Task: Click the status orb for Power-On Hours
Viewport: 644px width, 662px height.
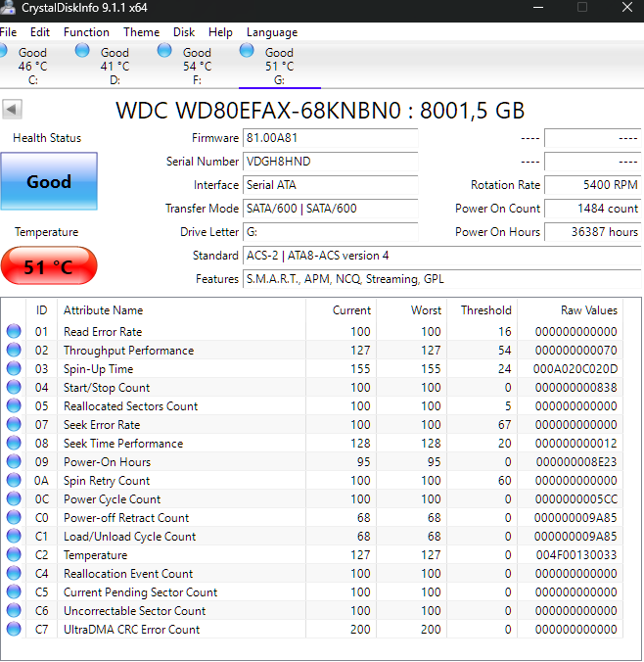Action: [x=14, y=461]
